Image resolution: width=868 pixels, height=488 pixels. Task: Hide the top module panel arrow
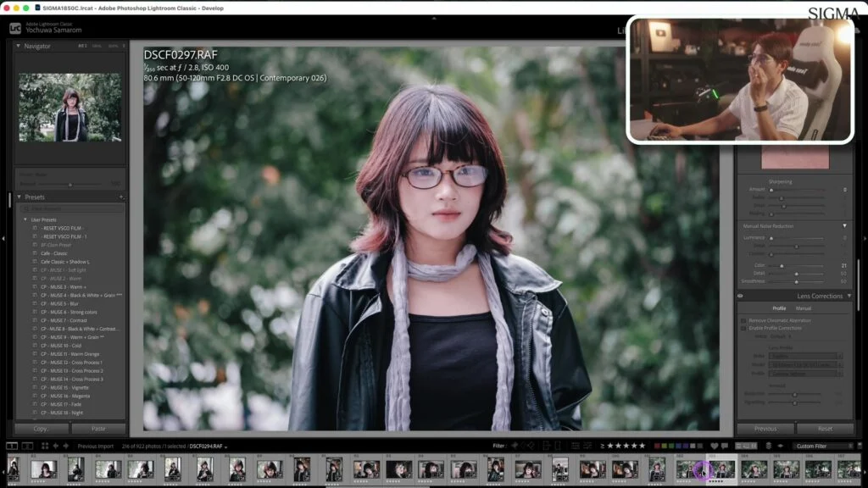434,19
